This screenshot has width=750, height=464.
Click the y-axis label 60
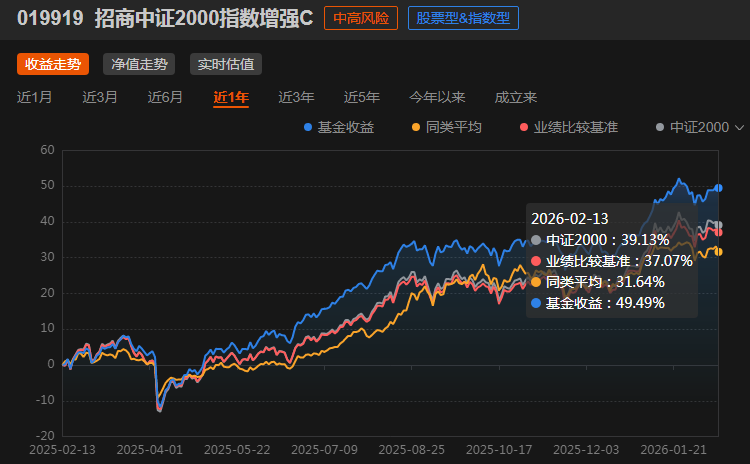click(47, 150)
